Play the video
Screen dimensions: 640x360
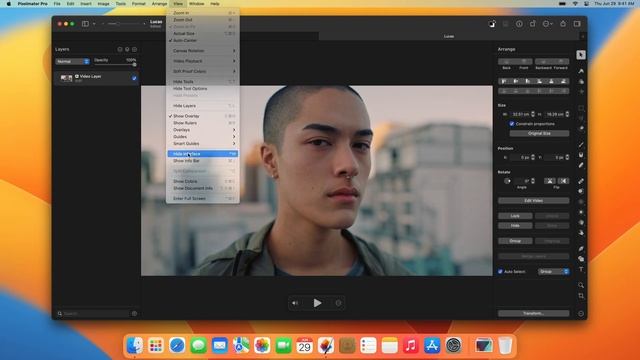click(x=317, y=303)
